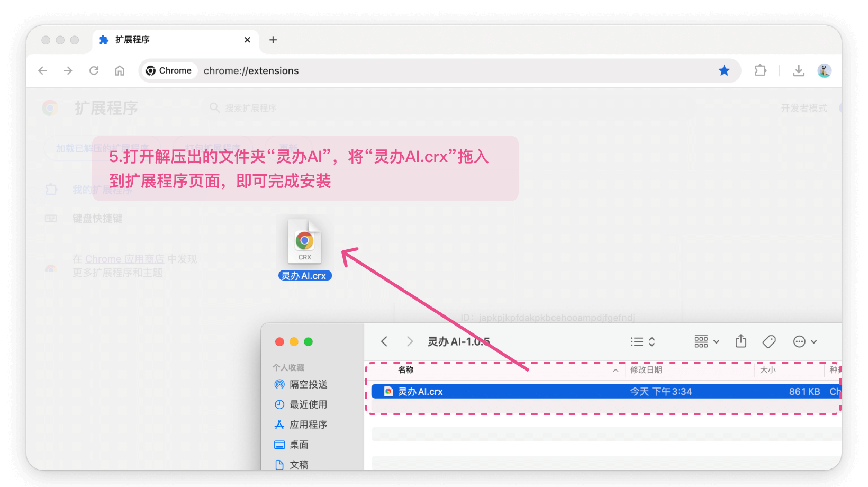Image resolution: width=868 pixels, height=487 pixels.
Task: Click the Finder share icon
Action: coord(741,341)
